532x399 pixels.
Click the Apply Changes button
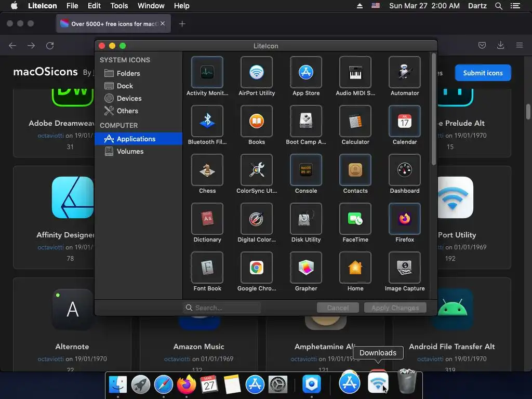(x=395, y=308)
